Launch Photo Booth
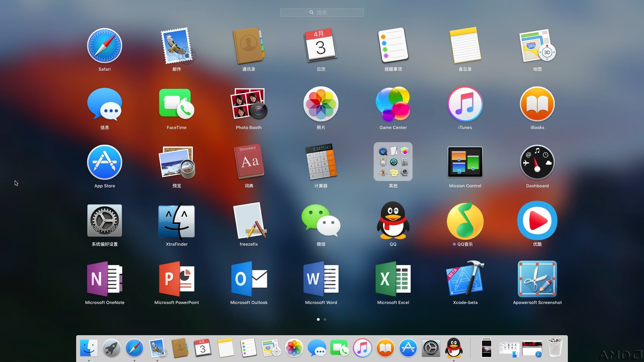Screen dimensions: 644x362 point(249,104)
